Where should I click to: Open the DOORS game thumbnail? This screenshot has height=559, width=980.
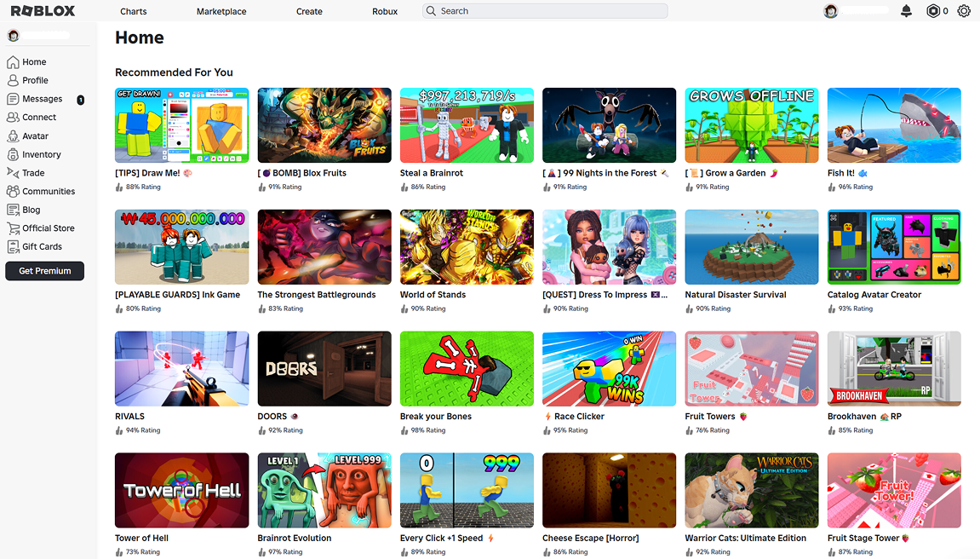324,368
